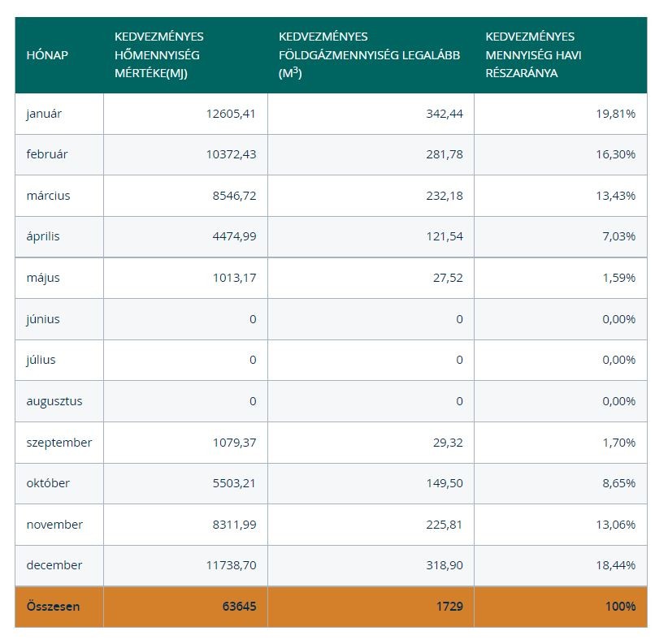This screenshot has width=668, height=644.
Task: Select the október gas amount 149,50
Action: 444,483
